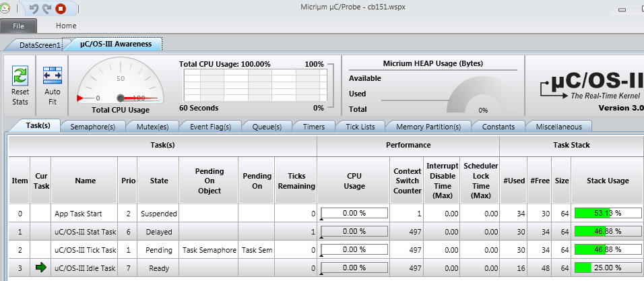644x281 pixels.
Task: Open the Memory Partition(s) tab
Action: pyautogui.click(x=428, y=127)
